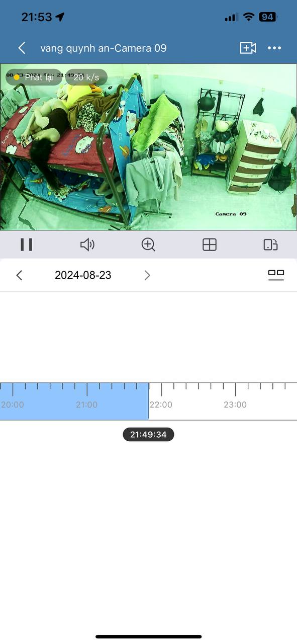
Task: Switch to multi-window grid view
Action: (210, 245)
